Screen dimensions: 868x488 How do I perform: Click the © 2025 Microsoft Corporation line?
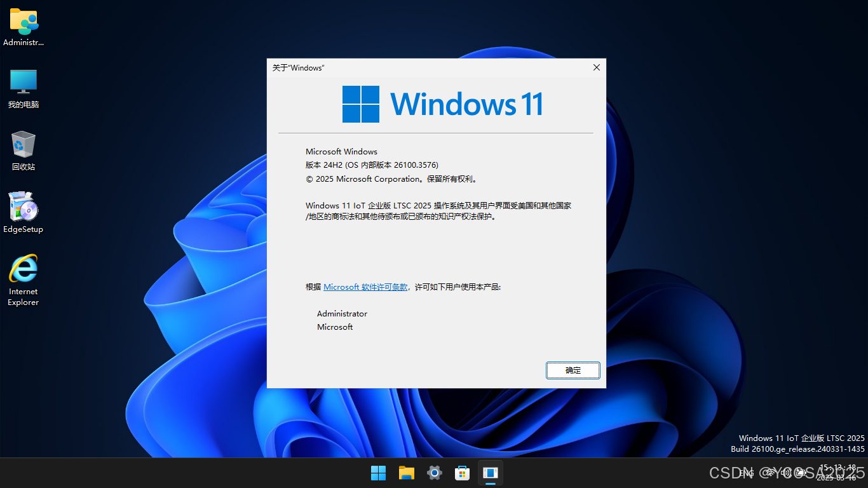click(391, 179)
